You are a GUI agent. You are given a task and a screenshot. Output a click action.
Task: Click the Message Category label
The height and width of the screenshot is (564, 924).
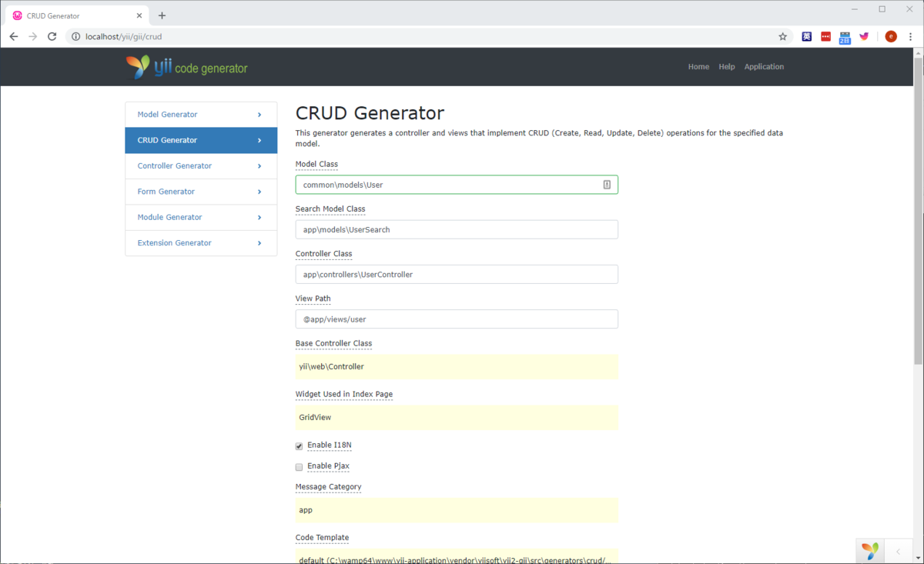(328, 486)
